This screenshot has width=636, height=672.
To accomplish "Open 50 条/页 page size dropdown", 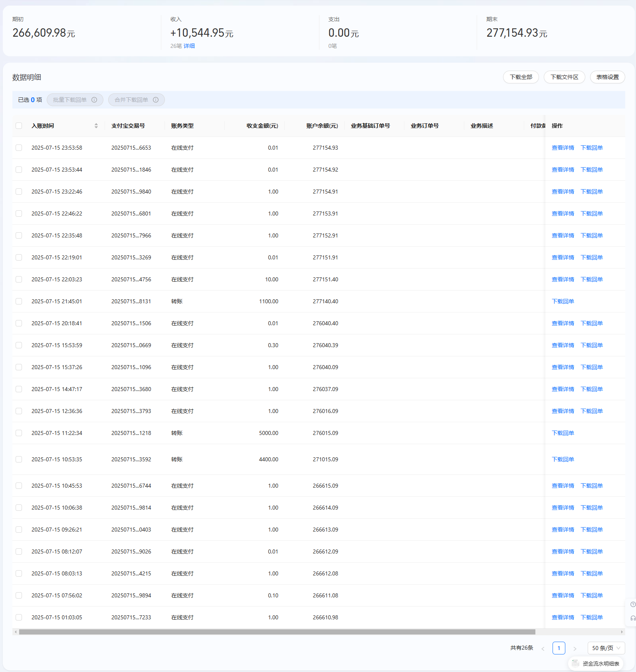I will coord(606,648).
